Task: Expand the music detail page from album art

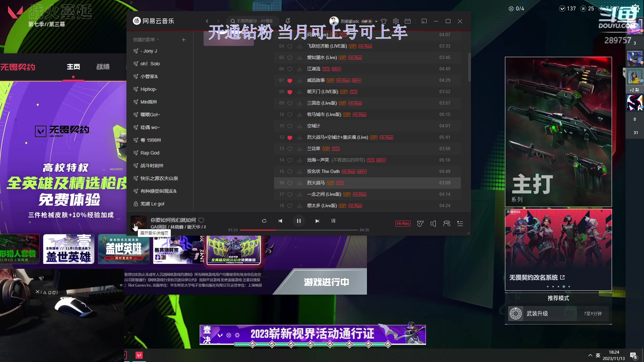Action: pyautogui.click(x=139, y=223)
